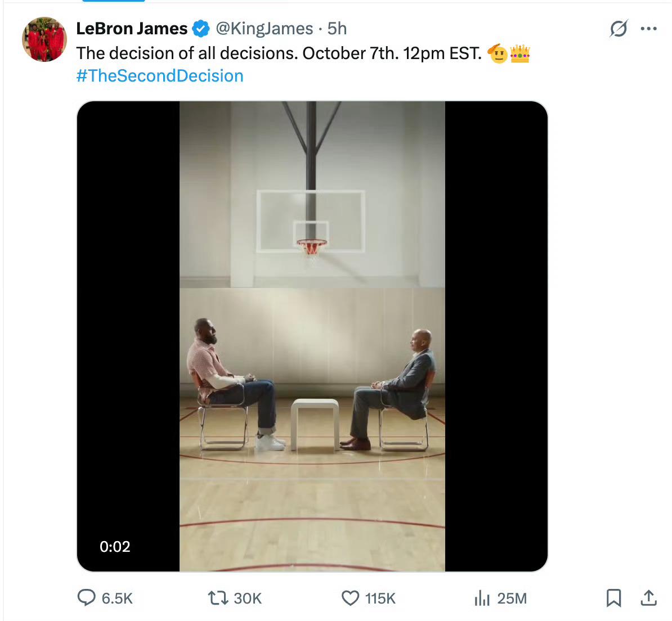Click the 25M views count
Viewport: 672px width, 621px height.
[512, 598]
